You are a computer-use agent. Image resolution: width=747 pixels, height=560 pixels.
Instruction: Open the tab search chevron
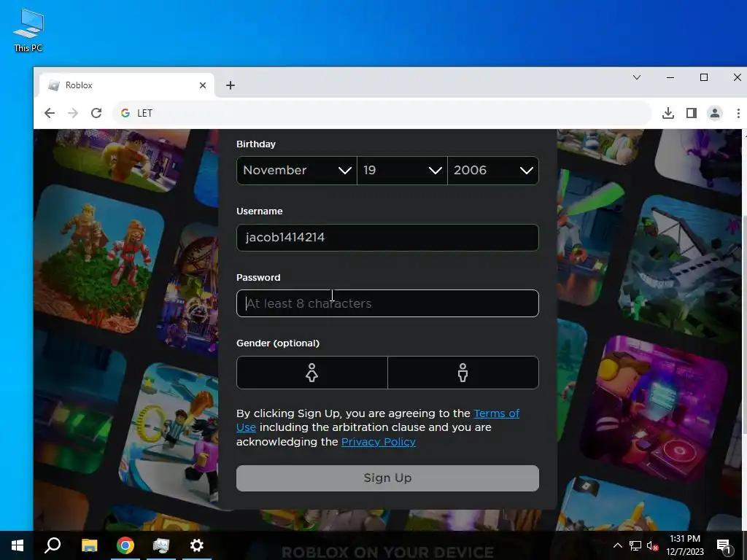636,77
